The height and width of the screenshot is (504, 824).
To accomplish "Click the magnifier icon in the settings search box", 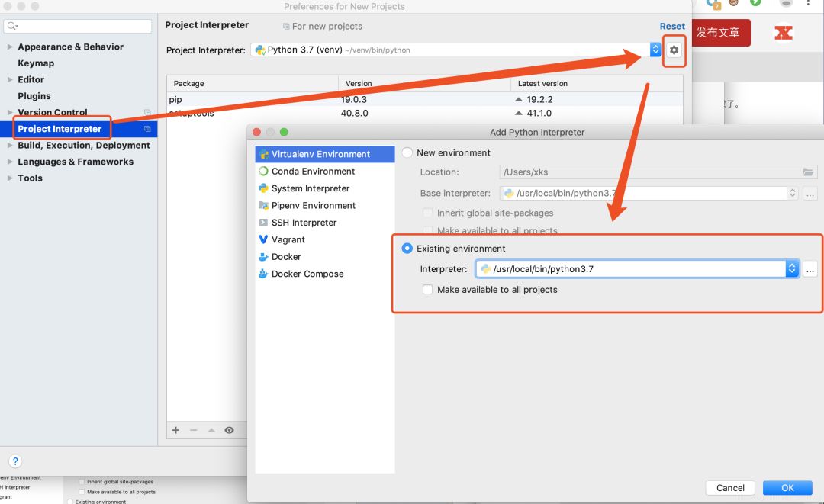I will (x=12, y=26).
